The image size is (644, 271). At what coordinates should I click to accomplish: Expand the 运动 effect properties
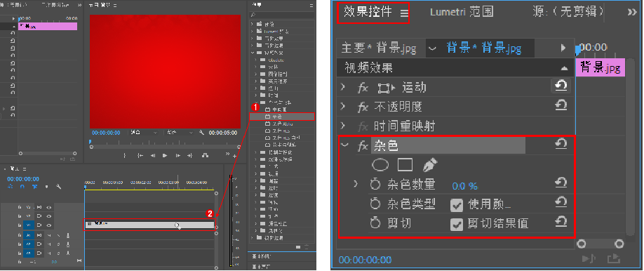tap(343, 87)
